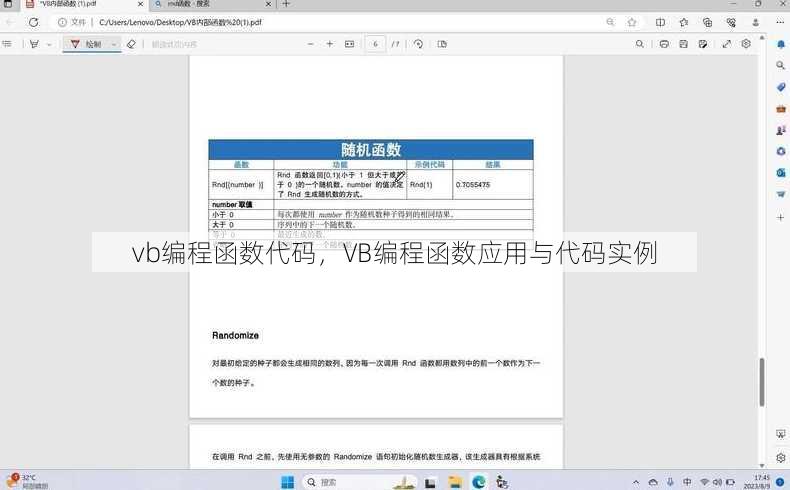
Task: Toggle the PDF table of contents icon
Action: (7, 44)
